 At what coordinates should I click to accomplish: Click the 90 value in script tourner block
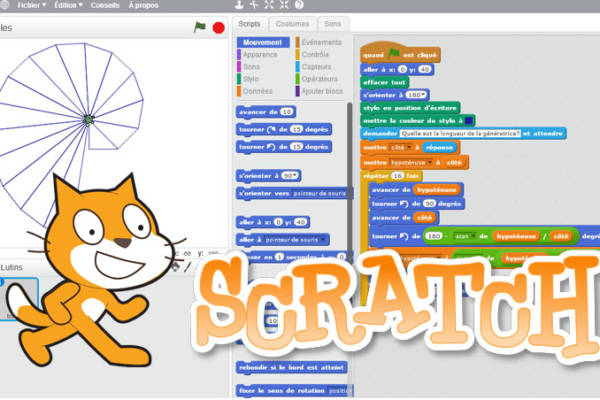[430, 204]
